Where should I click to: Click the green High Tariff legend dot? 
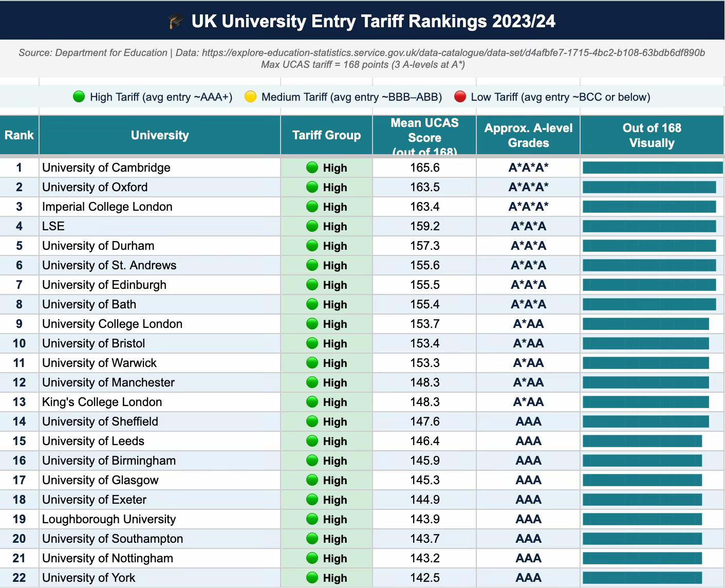pyautogui.click(x=79, y=97)
